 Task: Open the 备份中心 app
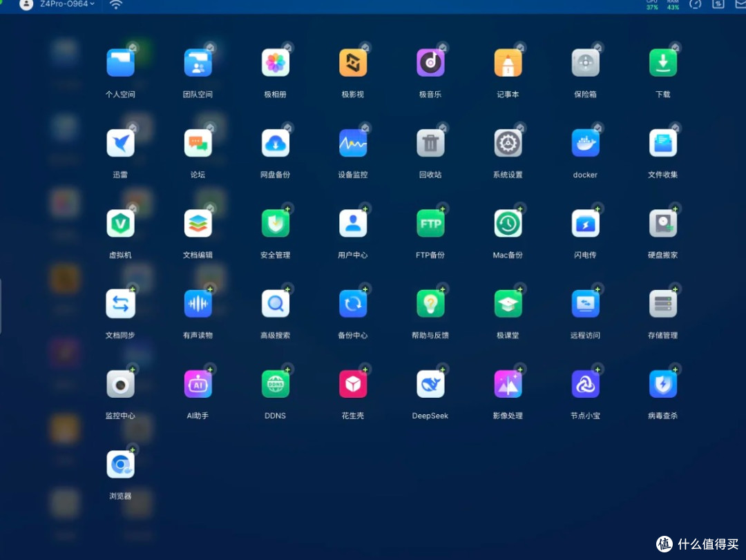(x=353, y=304)
